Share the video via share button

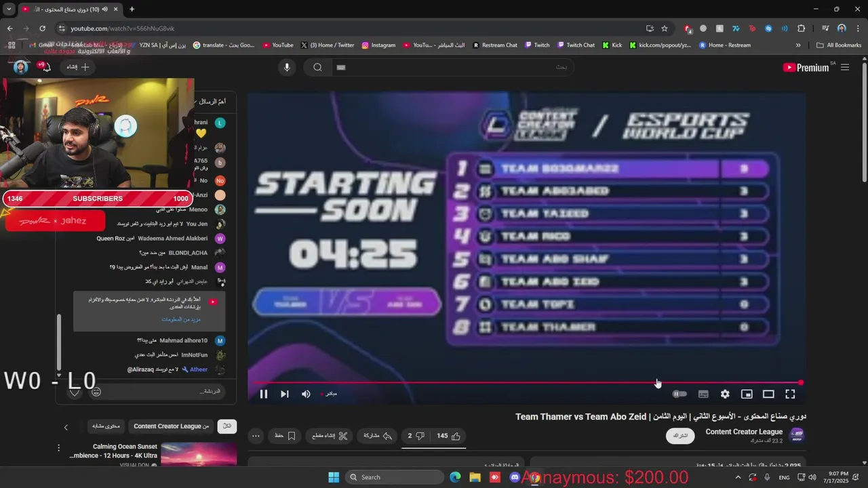click(x=379, y=436)
